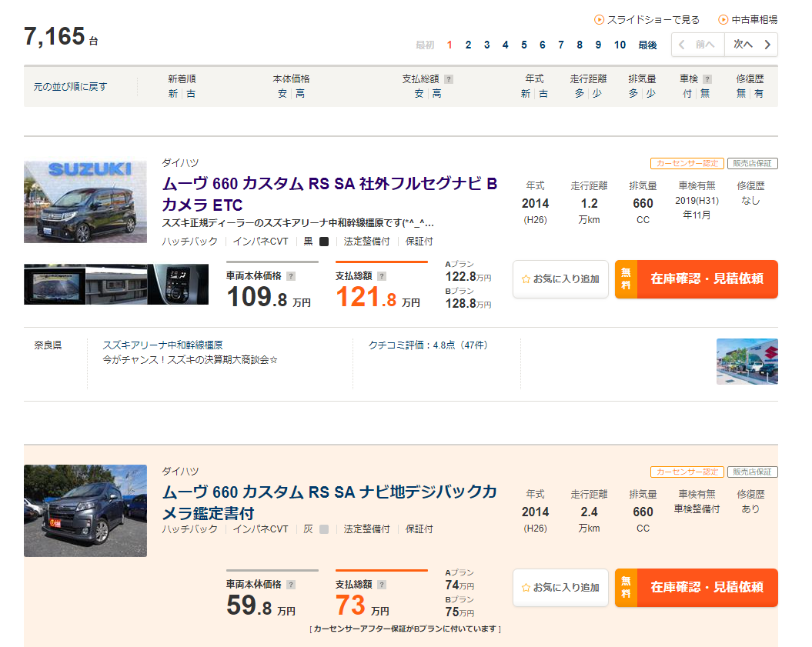Open the back camera screen thumbnail
The image size is (812, 647).
pos(55,284)
